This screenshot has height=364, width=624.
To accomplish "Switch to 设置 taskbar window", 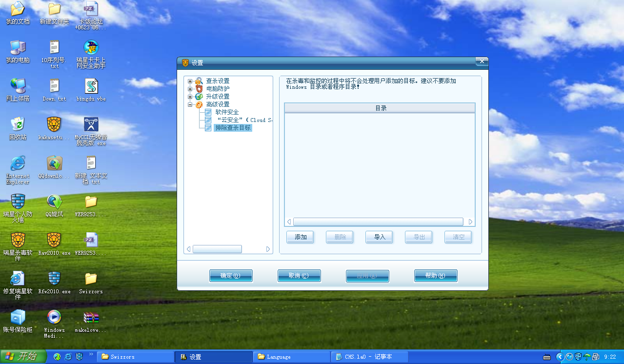I will tap(213, 357).
